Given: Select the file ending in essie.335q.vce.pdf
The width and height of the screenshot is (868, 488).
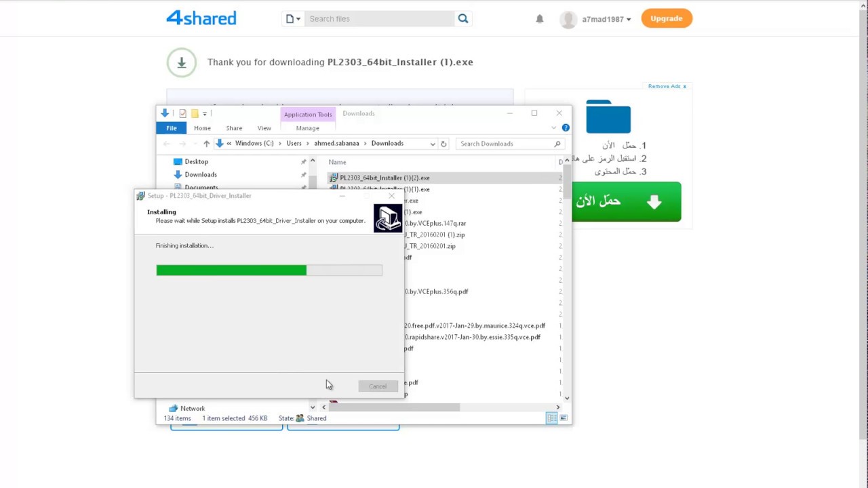Looking at the screenshot, I should [473, 337].
